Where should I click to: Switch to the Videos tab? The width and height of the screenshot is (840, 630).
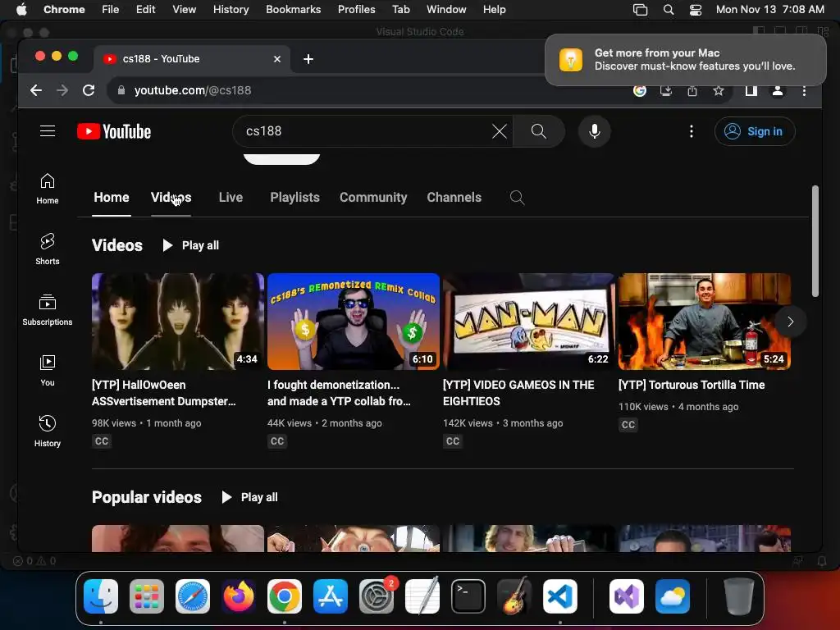pos(171,197)
